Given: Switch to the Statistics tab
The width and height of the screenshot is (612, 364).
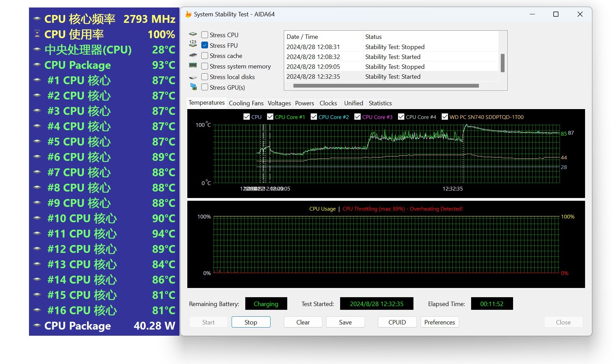Looking at the screenshot, I should (380, 103).
